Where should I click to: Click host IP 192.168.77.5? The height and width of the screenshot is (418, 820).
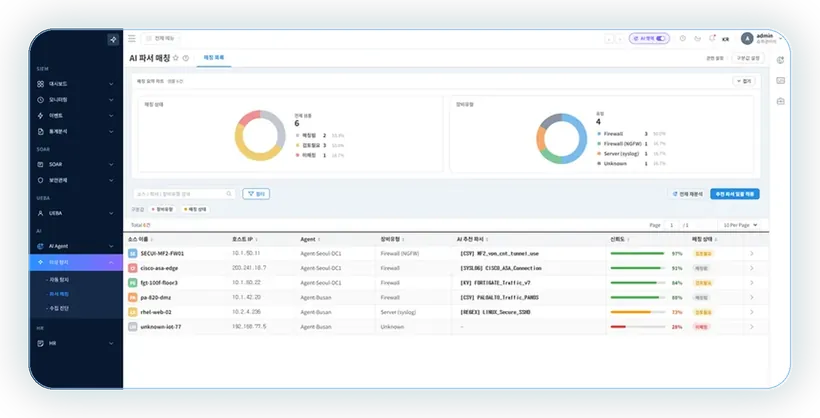pos(249,326)
